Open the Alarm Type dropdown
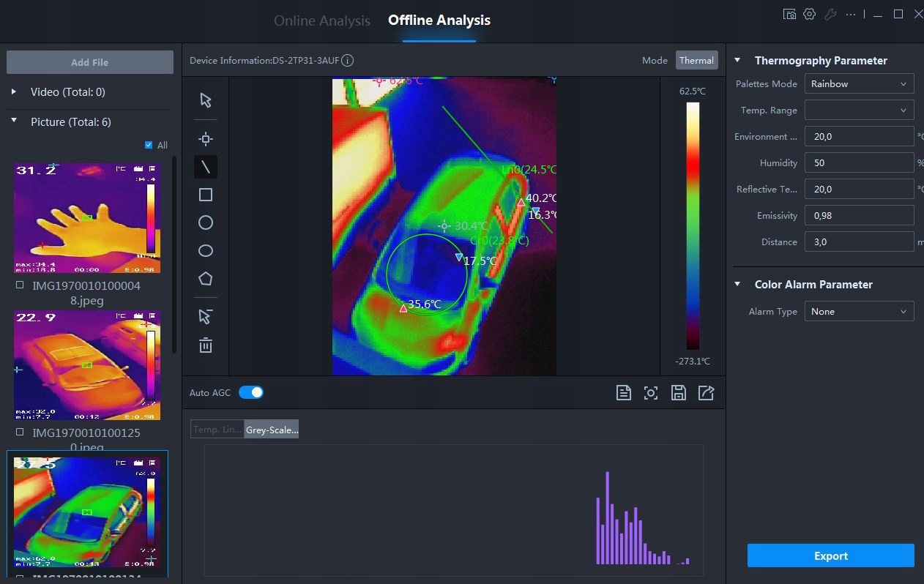This screenshot has height=584, width=924. pos(859,312)
